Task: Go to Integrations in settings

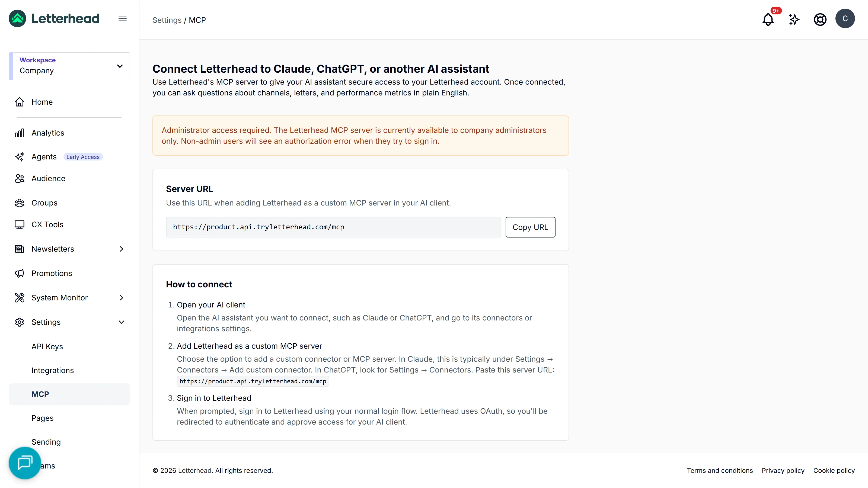Action: (x=53, y=370)
